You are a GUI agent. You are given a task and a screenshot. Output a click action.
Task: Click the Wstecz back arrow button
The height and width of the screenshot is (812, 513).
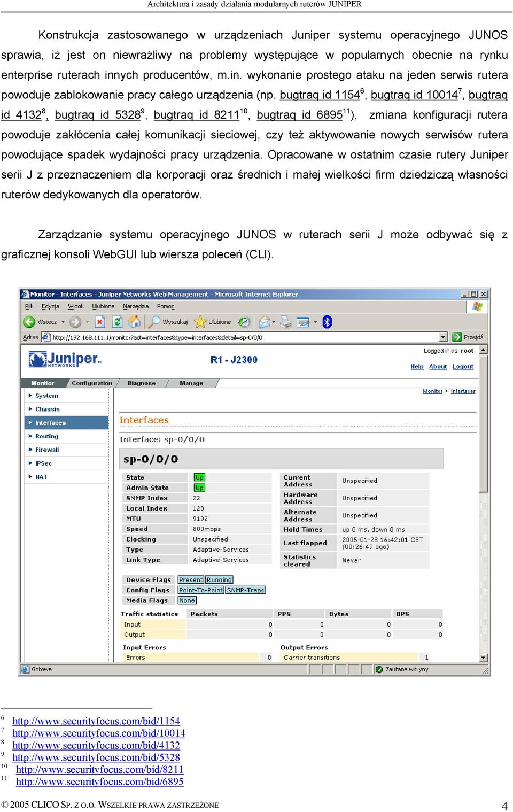29,322
